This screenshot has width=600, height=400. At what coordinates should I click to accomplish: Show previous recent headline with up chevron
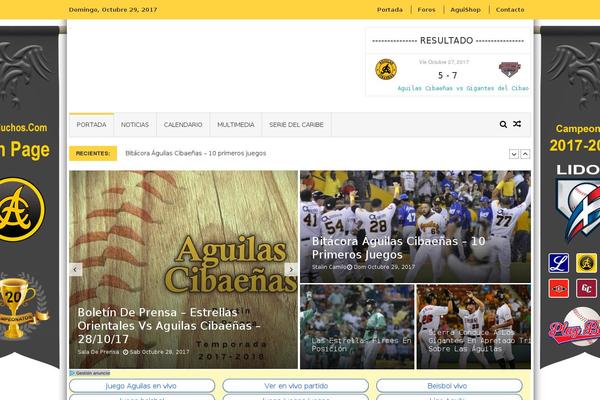point(525,154)
